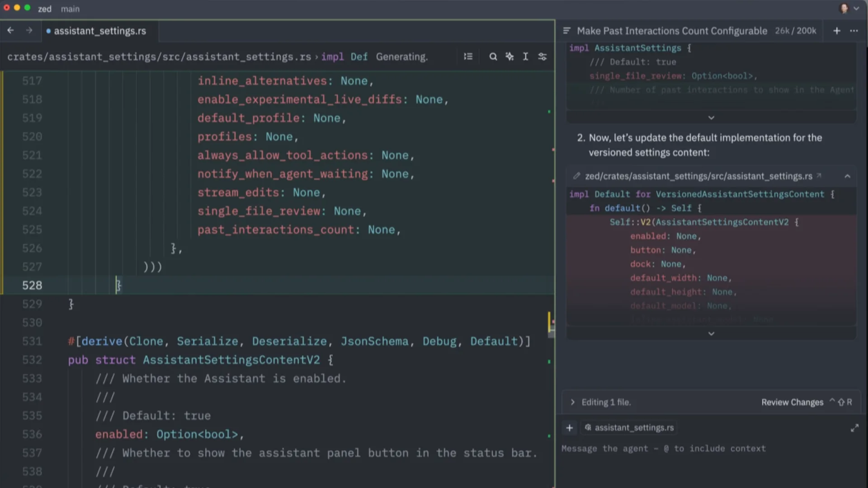Click the #[derive(...)] attribute on line 531
Screen dimensions: 868x488
point(299,341)
